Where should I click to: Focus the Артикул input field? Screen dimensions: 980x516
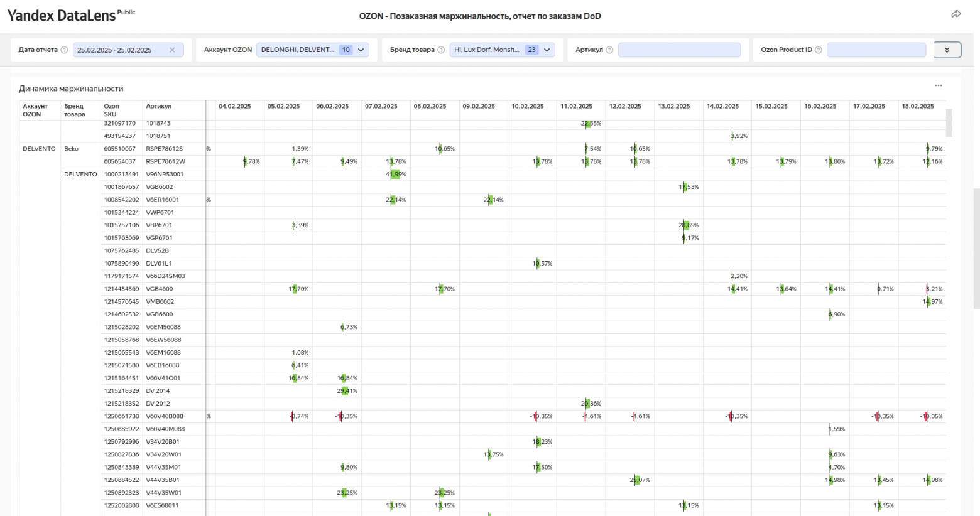(679, 50)
